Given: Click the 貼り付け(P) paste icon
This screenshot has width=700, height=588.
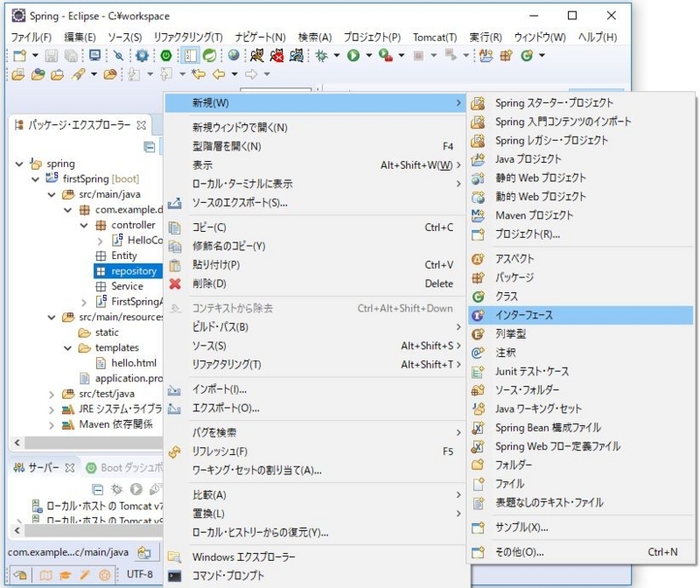Looking at the screenshot, I should click(x=175, y=265).
